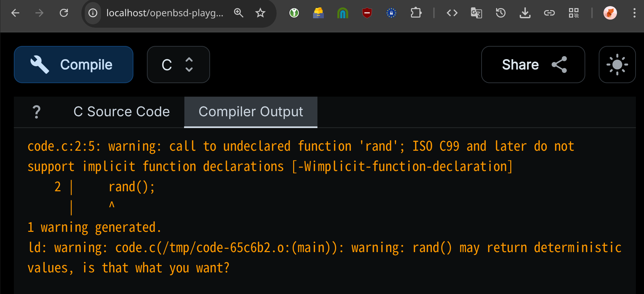
Task: Click the zoom magnifier icon in address bar
Action: pyautogui.click(x=239, y=13)
